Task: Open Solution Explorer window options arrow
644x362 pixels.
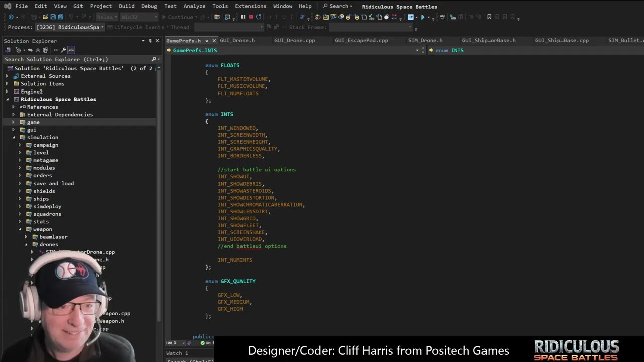Action: point(143,41)
